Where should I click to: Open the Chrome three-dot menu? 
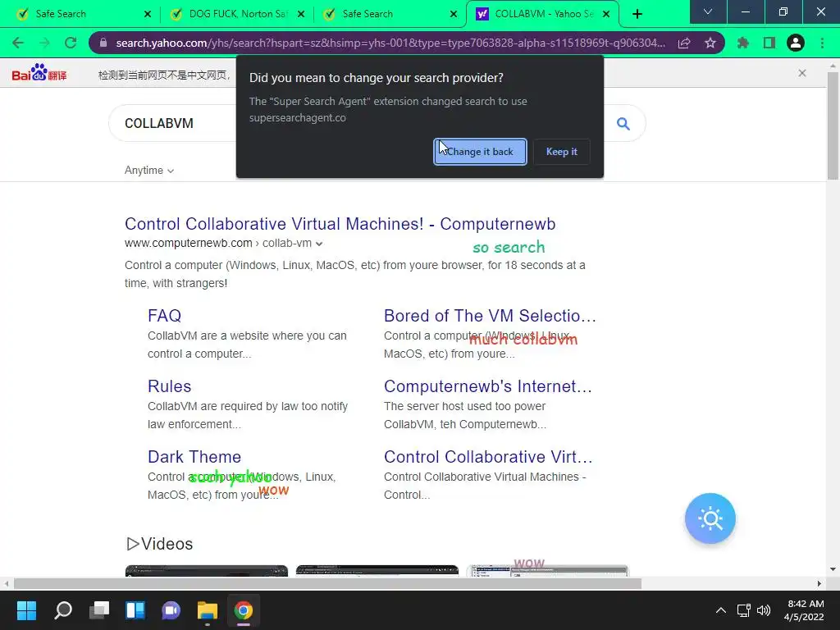tap(822, 43)
